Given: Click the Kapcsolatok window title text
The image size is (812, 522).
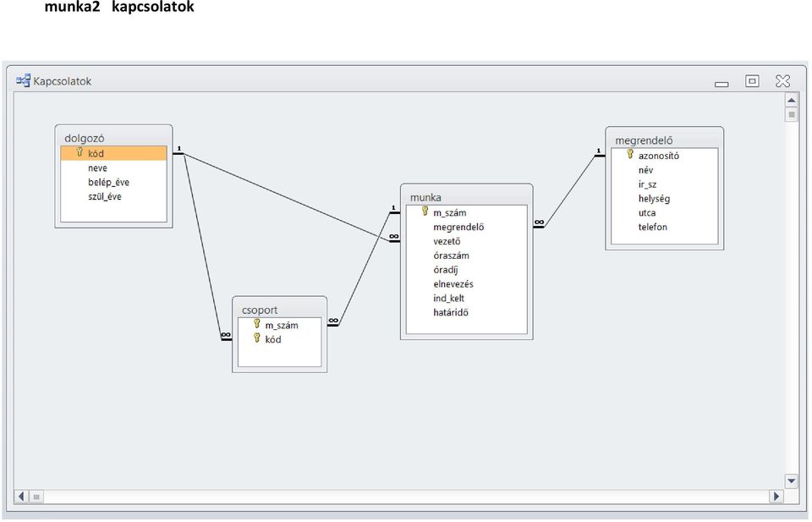Looking at the screenshot, I should pyautogui.click(x=62, y=81).
